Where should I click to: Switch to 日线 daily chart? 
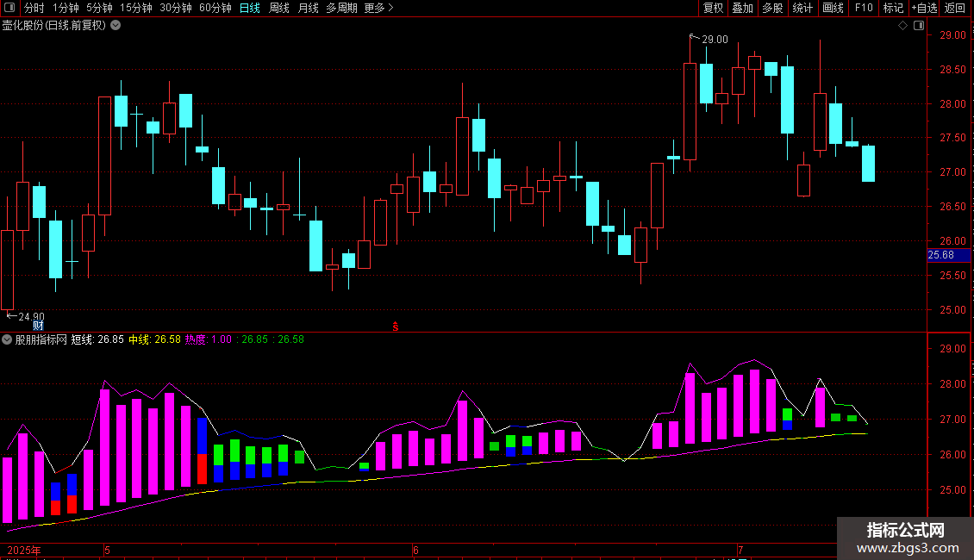[x=250, y=8]
